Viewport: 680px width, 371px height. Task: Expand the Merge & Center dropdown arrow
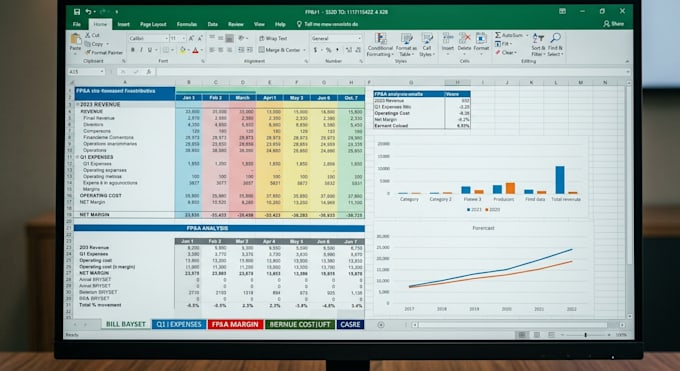[304, 50]
